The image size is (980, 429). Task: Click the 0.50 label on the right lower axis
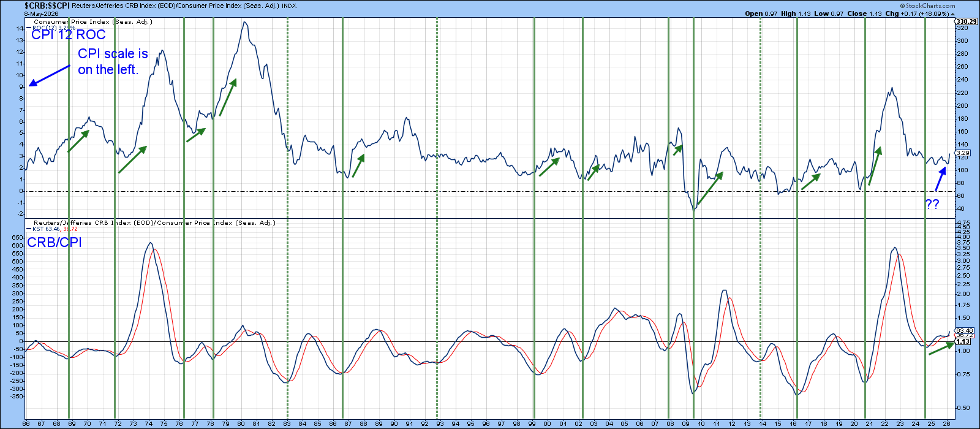963,408
